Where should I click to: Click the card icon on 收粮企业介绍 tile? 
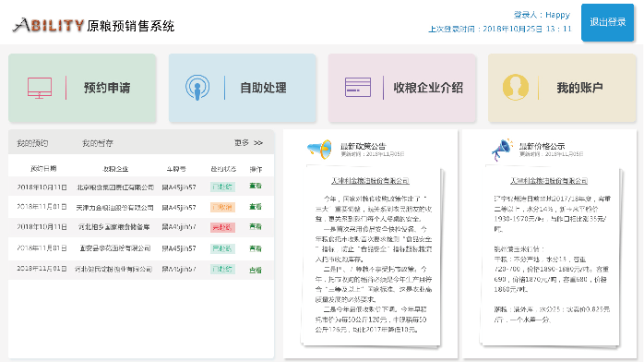(358, 87)
